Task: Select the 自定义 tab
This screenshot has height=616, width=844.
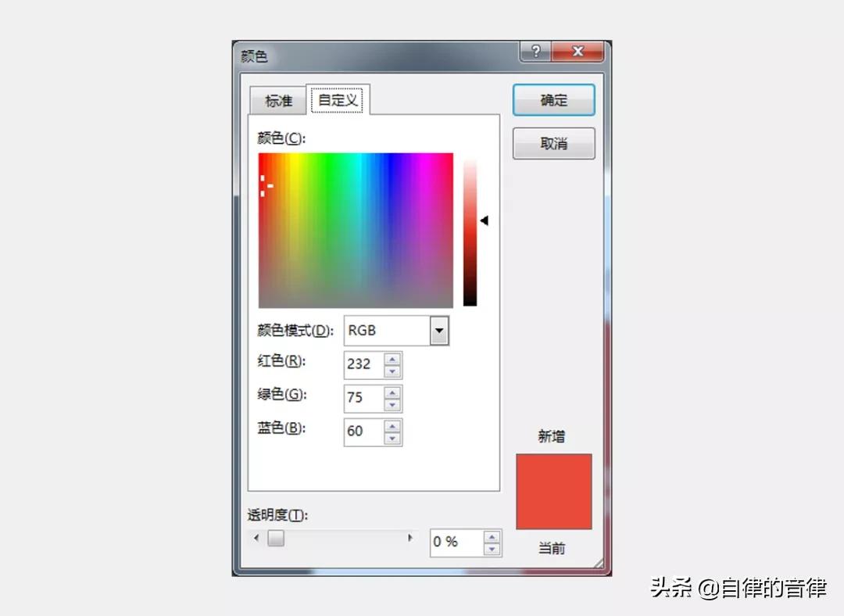Action: tap(338, 99)
